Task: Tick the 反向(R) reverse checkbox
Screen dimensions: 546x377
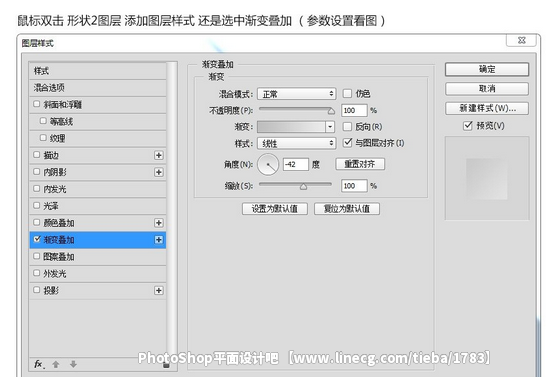Action: (347, 126)
